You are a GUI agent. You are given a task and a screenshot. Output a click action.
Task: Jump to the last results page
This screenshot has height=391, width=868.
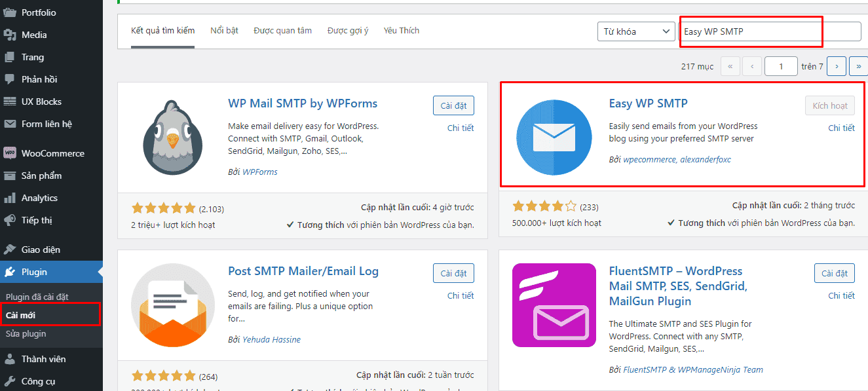point(858,66)
